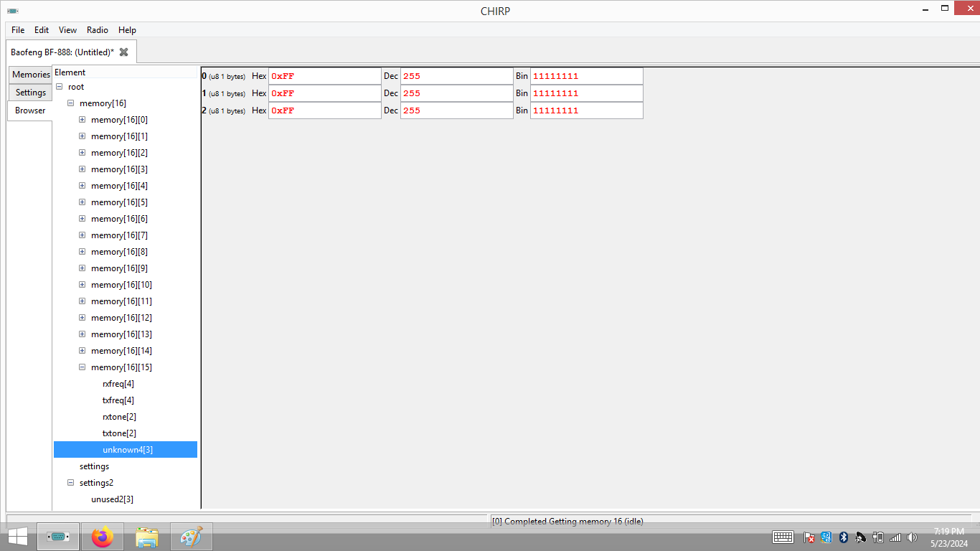Select rxtone[2] tree item
Viewport: 980px width, 551px height.
pos(119,417)
